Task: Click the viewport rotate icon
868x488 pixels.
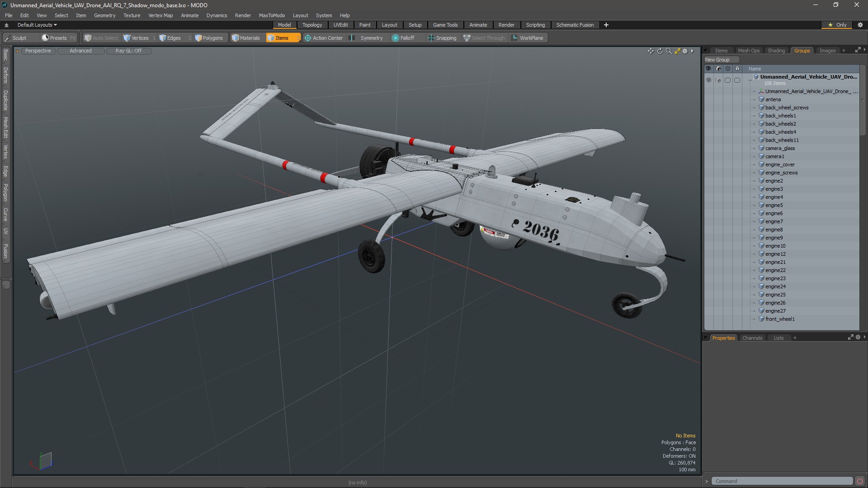Action: coord(660,51)
